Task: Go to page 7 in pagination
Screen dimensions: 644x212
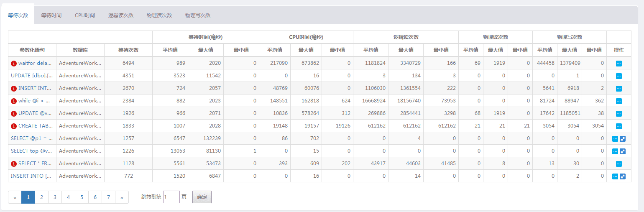Action: (108, 197)
